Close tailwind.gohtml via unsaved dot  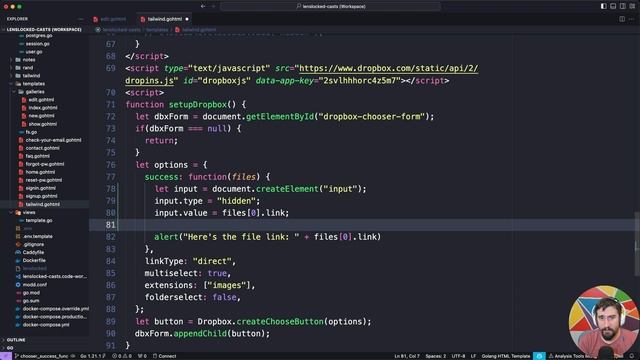[x=187, y=19]
